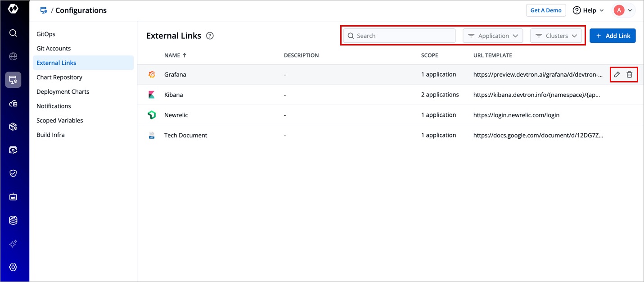This screenshot has width=644, height=282.
Task: Expand the Clusters filter dropdown
Action: (556, 36)
